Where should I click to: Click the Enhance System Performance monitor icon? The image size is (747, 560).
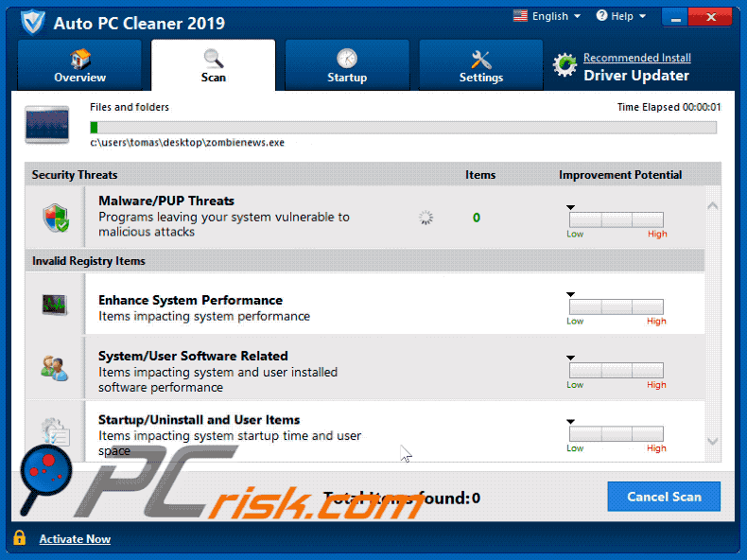[55, 305]
